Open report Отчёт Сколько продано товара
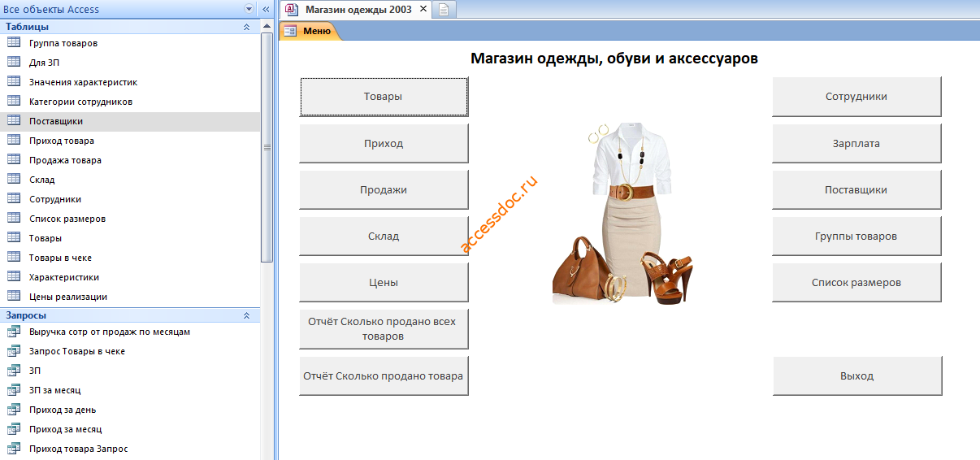 pos(384,375)
